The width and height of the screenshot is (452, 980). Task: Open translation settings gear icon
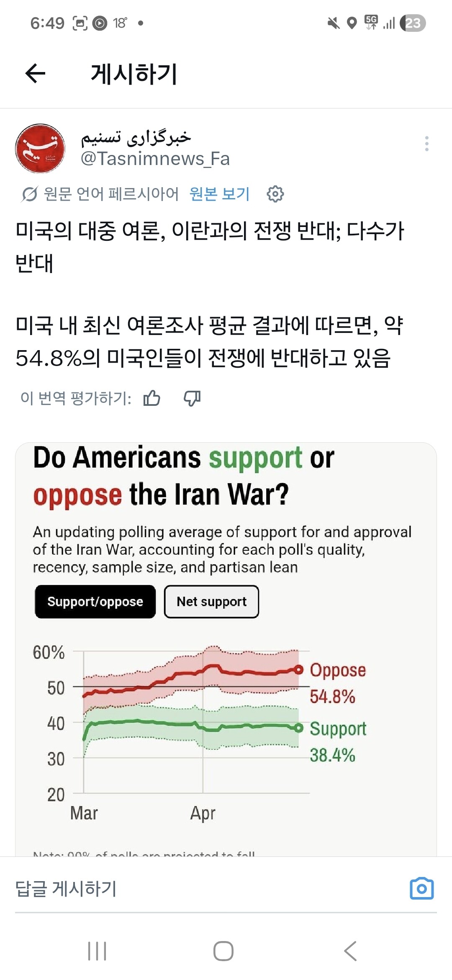click(x=275, y=194)
